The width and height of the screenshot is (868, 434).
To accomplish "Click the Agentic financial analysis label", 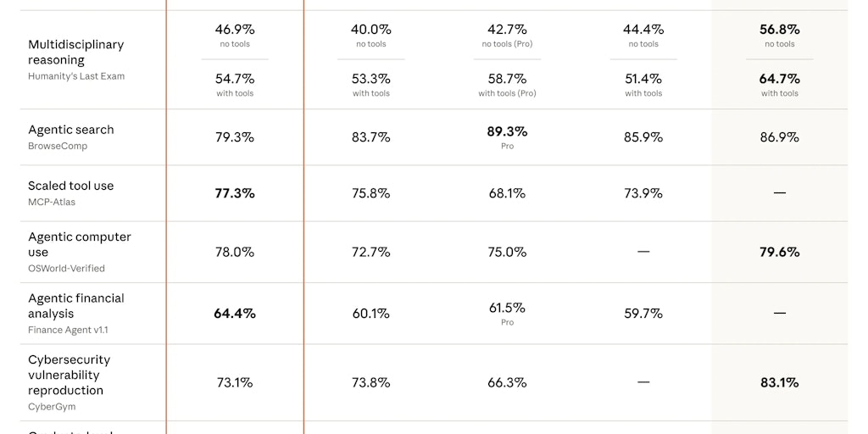I will tap(76, 305).
